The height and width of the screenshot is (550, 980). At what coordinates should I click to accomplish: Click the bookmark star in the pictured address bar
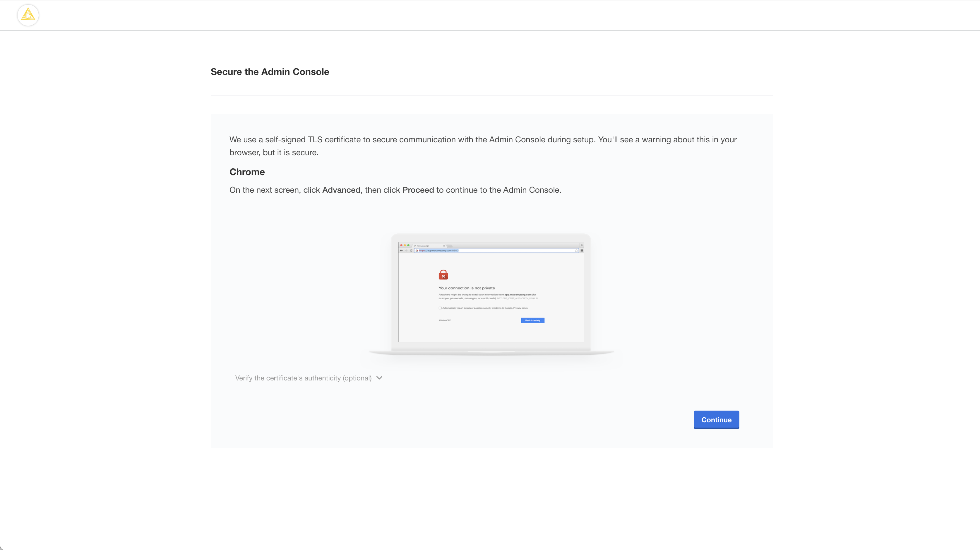[x=576, y=251]
